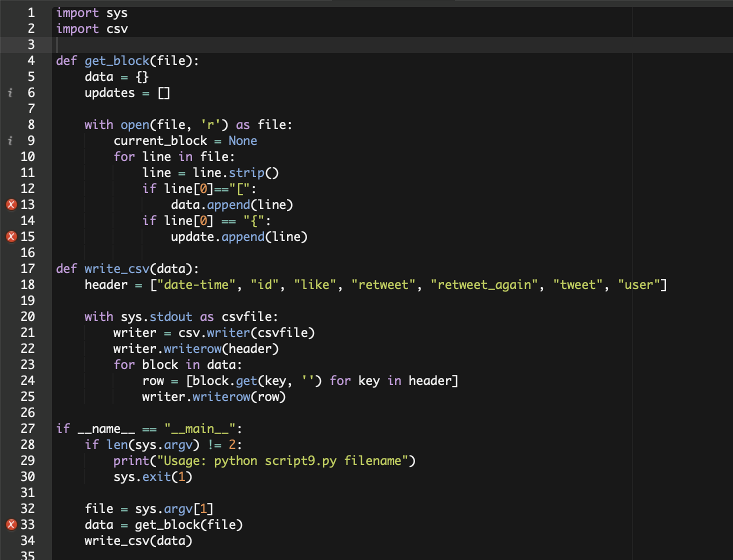Place cursor on the import csv statement
The width and height of the screenshot is (733, 560).
[x=92, y=28]
